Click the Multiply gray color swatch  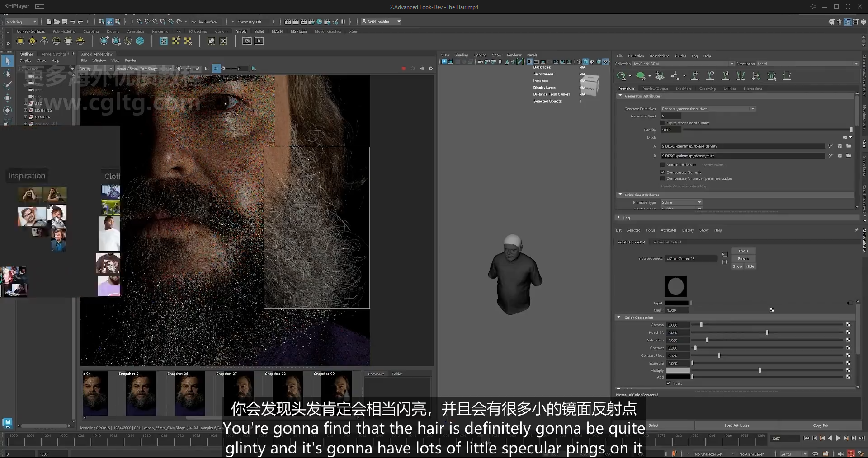point(678,370)
